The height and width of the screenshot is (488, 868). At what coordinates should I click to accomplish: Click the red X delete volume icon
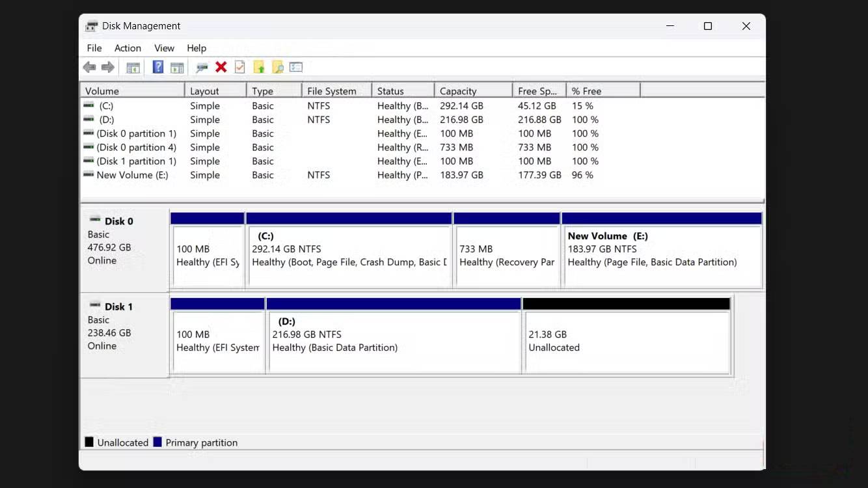coord(221,67)
